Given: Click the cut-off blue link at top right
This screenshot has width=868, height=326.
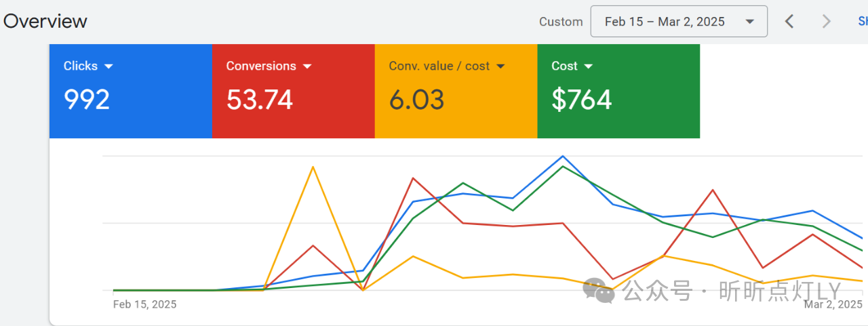Looking at the screenshot, I should tap(863, 22).
